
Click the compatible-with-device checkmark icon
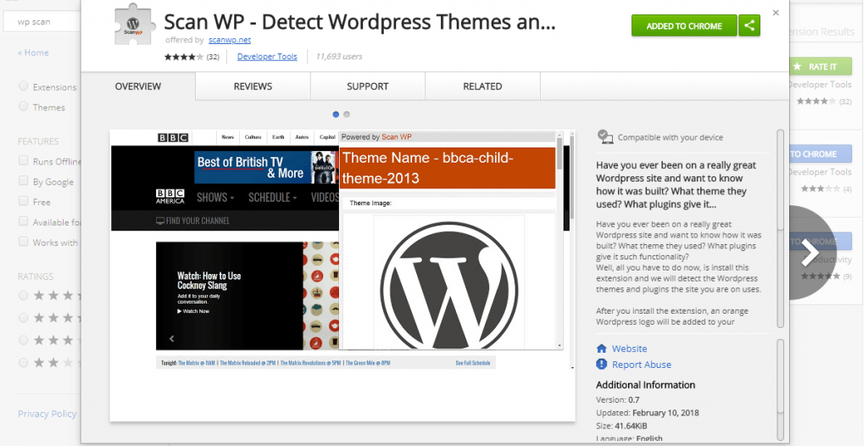[x=605, y=137]
